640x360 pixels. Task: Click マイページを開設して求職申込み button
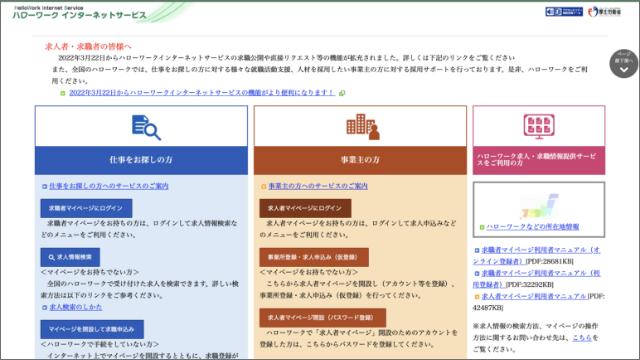(92, 329)
